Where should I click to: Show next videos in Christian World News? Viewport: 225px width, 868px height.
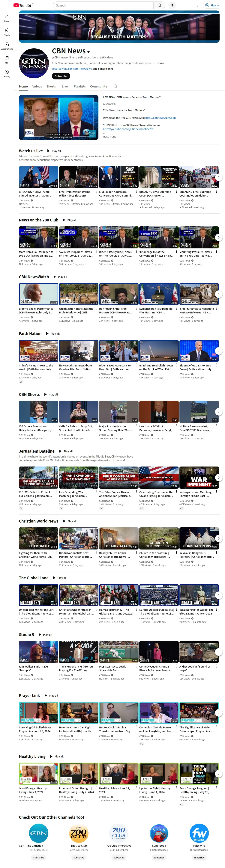[219, 538]
